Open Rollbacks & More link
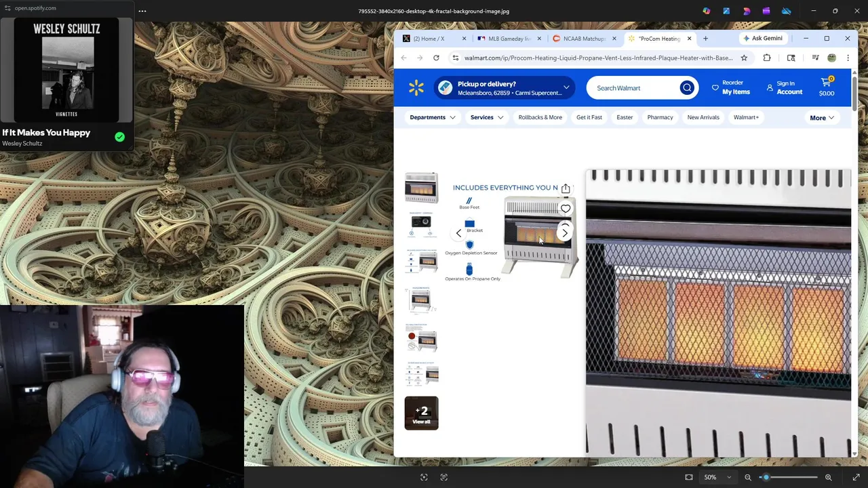The image size is (868, 488). pos(540,117)
